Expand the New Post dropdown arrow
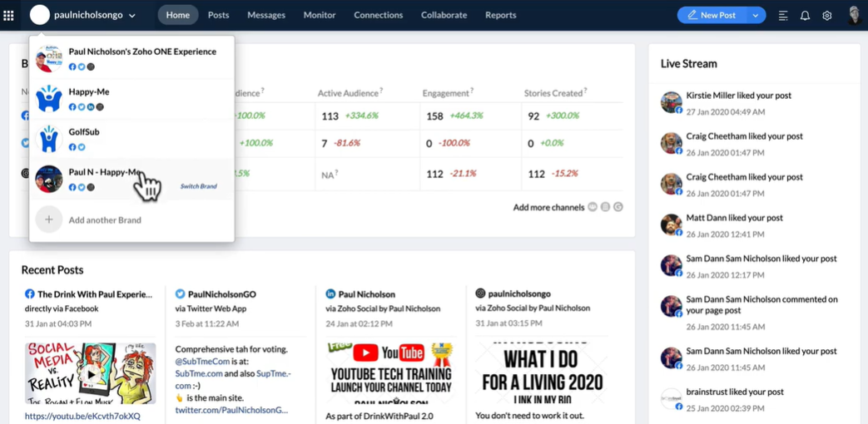868x424 pixels. (x=756, y=16)
